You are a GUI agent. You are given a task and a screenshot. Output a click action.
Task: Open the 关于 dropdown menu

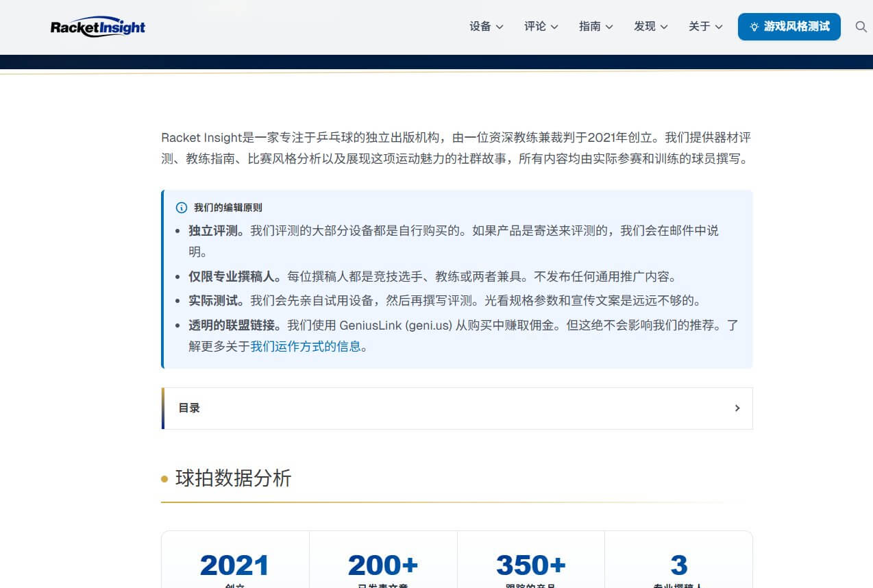[x=706, y=27]
